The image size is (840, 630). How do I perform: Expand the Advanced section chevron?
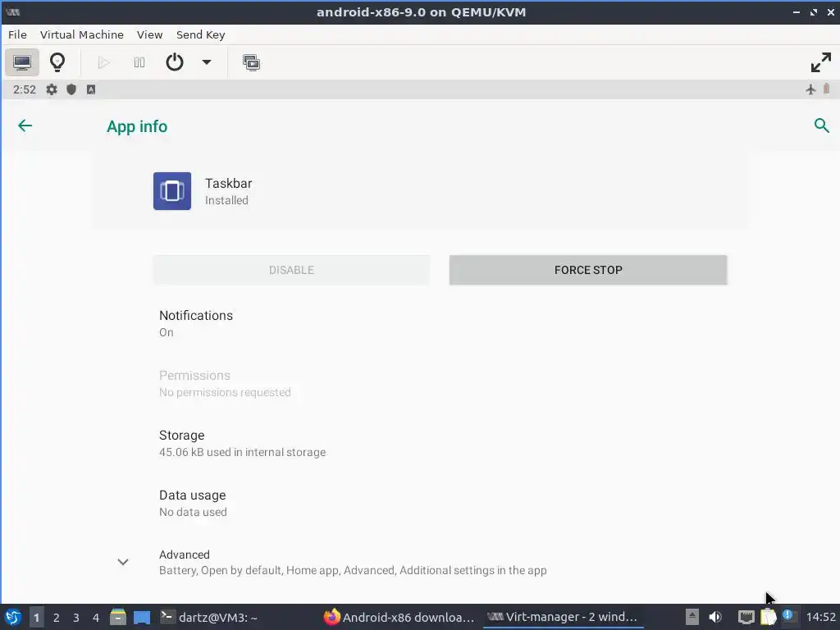pos(123,562)
